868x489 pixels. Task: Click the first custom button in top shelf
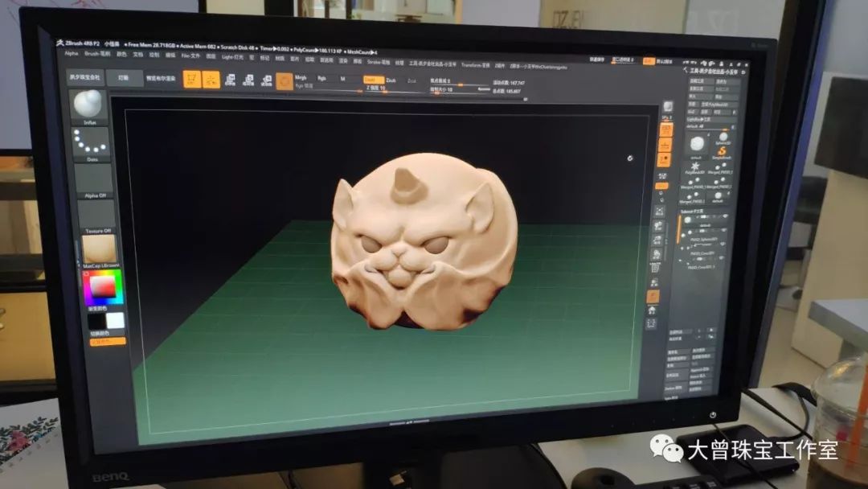(84, 77)
